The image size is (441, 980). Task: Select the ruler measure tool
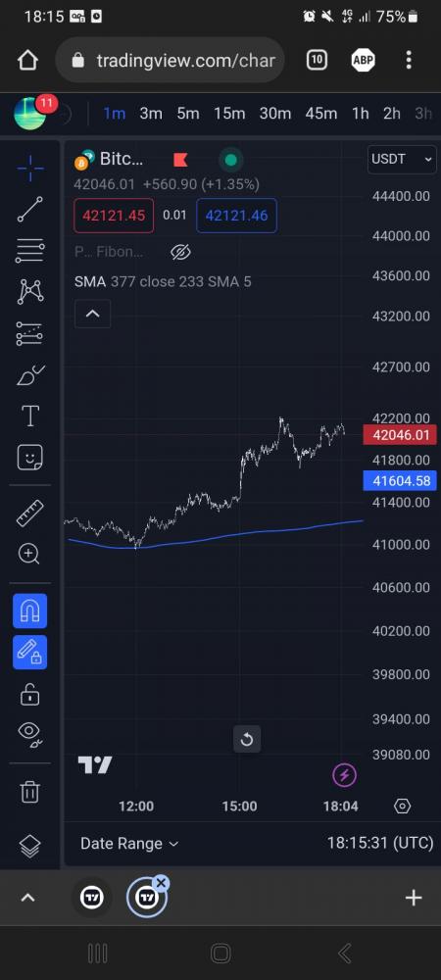pos(30,513)
